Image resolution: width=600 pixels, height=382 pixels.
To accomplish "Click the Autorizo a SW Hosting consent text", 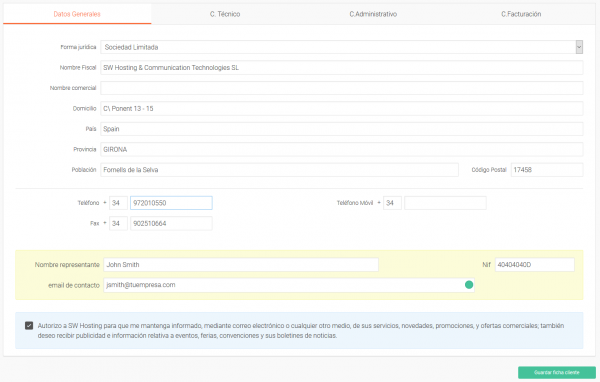I will pyautogui.click(x=300, y=331).
